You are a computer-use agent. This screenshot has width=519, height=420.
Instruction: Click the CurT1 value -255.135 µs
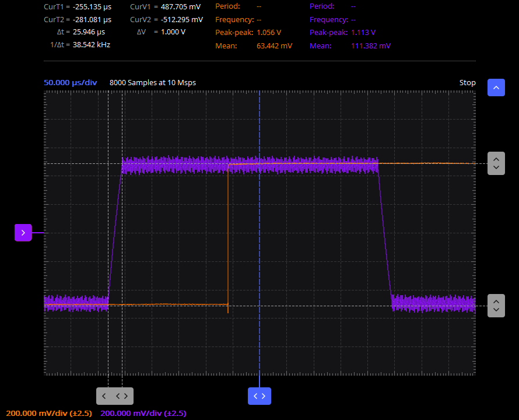[92, 7]
